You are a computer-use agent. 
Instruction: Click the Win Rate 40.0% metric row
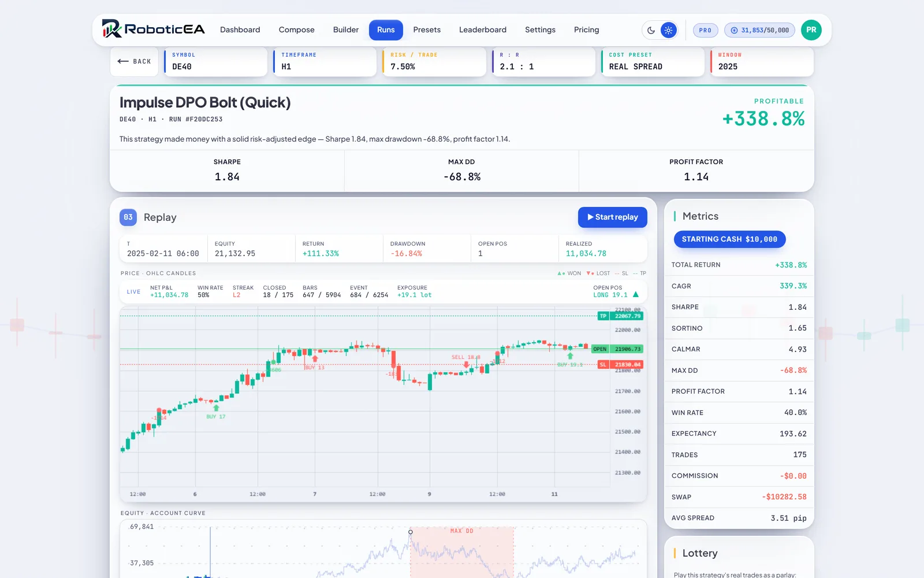tap(739, 413)
